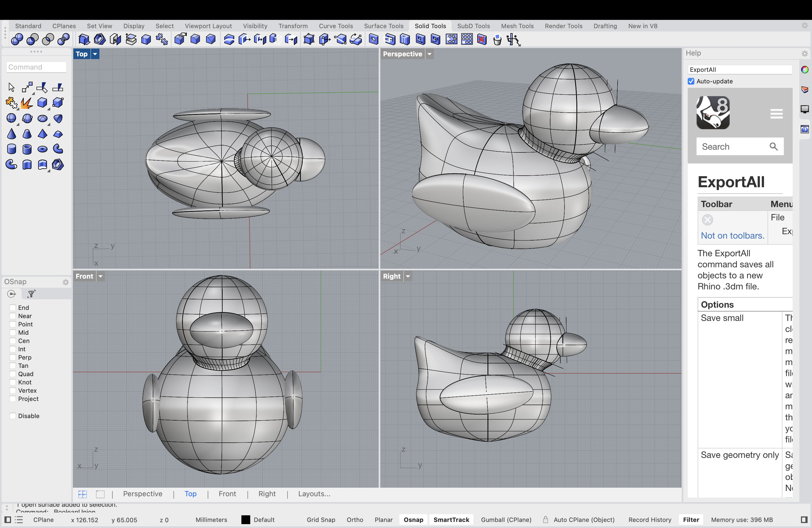Select the Sphere solid tool
This screenshot has width=812, height=528.
click(x=11, y=118)
